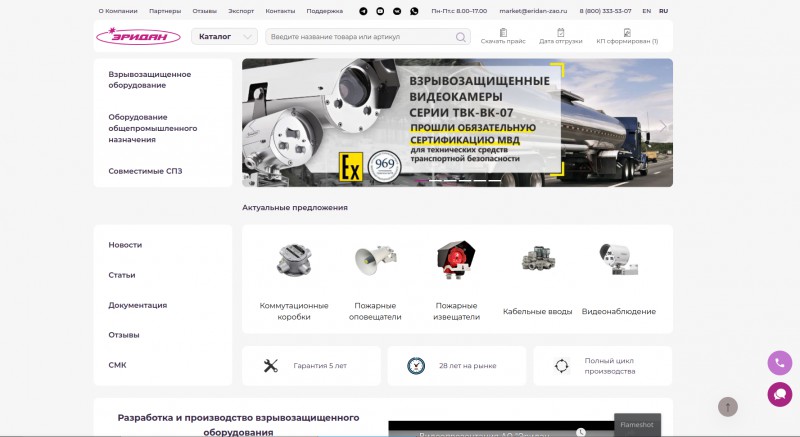Open the WhatsApp social icon

[x=414, y=11]
